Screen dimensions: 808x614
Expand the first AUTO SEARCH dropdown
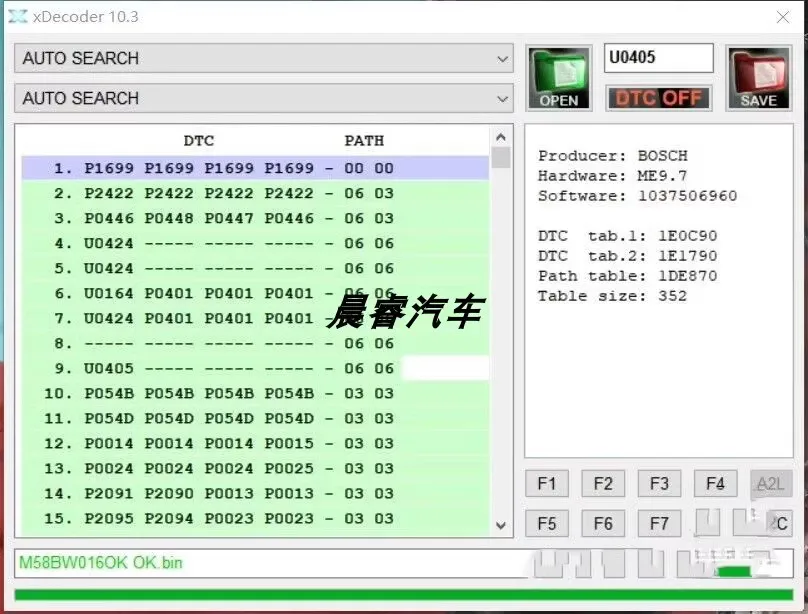[264, 58]
